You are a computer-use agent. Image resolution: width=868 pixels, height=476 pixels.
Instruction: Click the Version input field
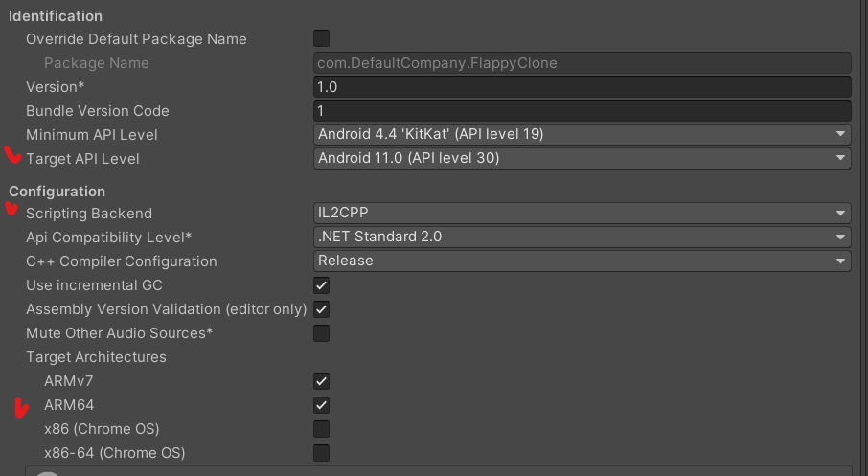[582, 87]
